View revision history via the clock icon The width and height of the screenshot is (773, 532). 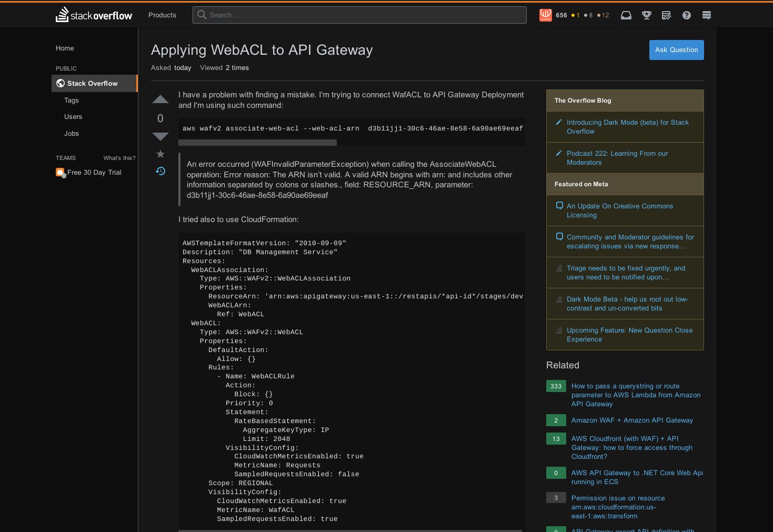160,171
